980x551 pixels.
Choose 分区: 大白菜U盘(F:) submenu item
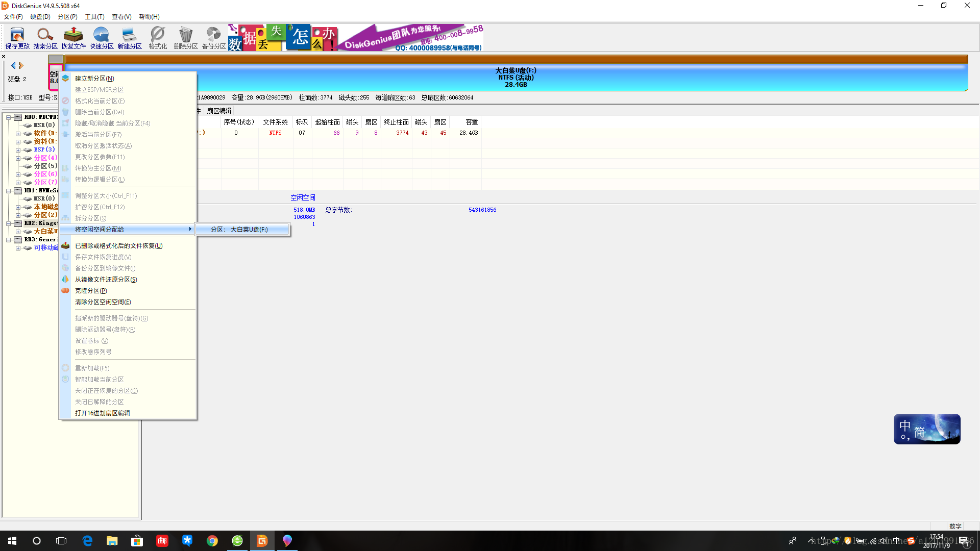point(239,230)
